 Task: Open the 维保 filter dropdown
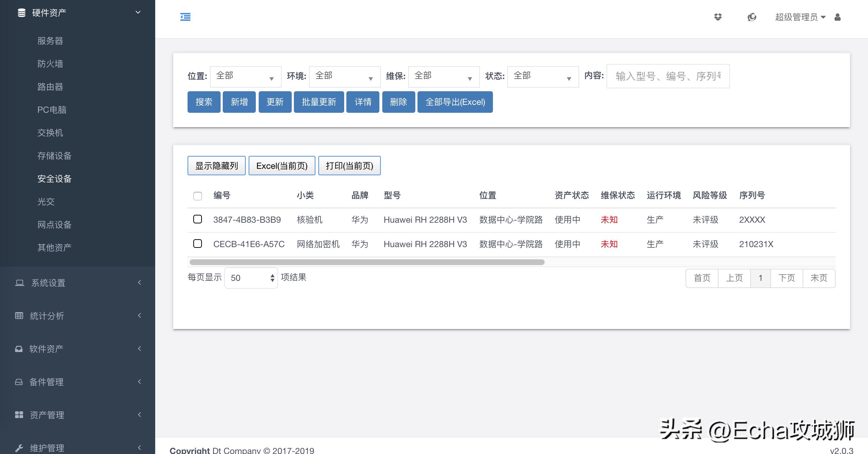tap(444, 77)
